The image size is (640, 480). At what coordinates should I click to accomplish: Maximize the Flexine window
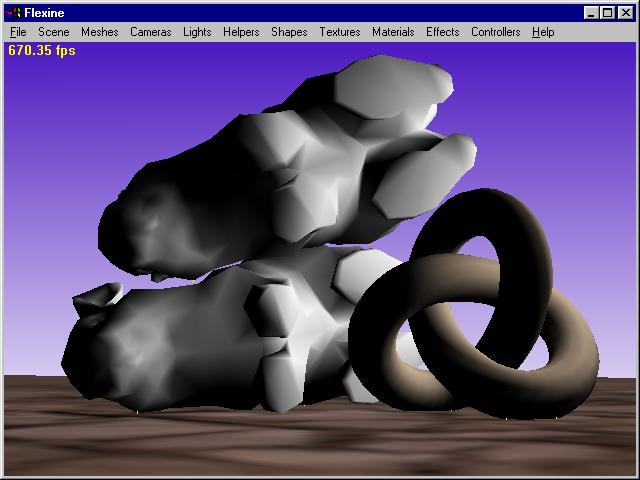point(607,13)
